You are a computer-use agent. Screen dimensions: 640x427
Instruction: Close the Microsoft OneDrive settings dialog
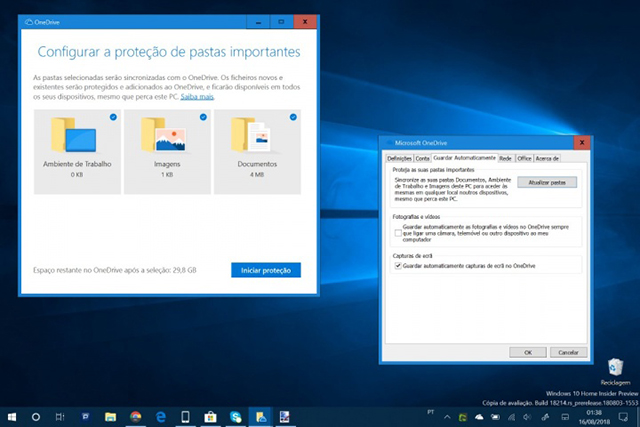coord(582,142)
